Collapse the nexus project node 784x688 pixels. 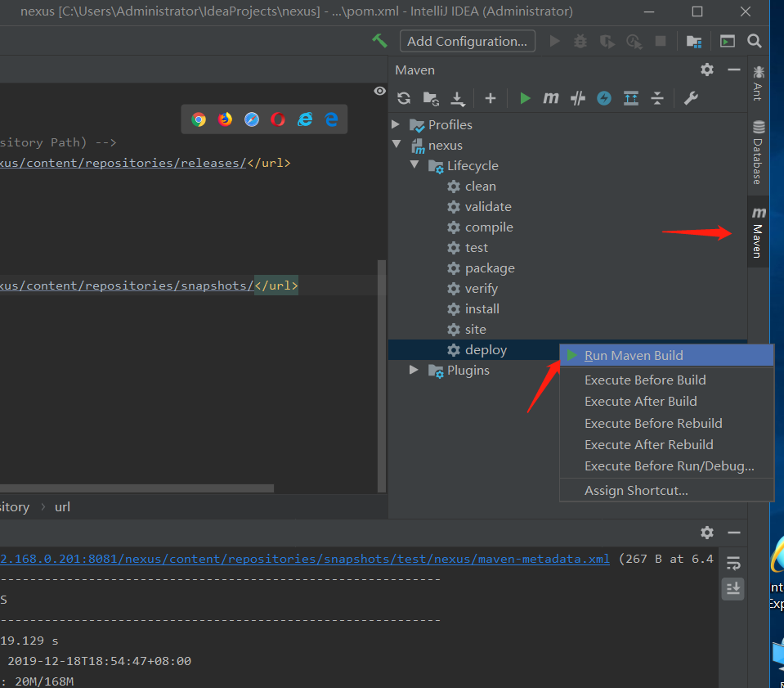tap(396, 144)
